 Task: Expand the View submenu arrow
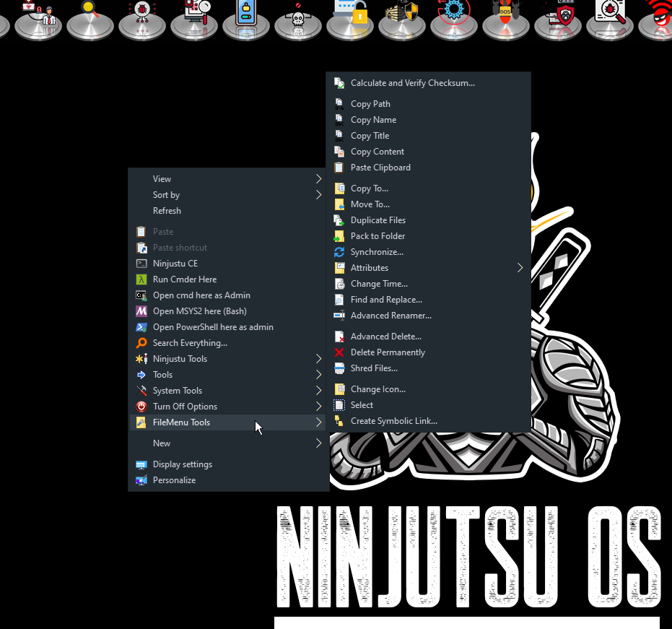click(x=318, y=179)
